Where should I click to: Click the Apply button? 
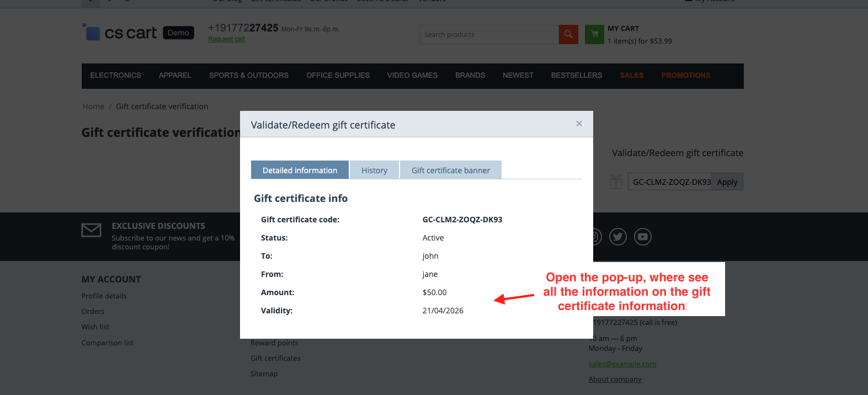(727, 182)
